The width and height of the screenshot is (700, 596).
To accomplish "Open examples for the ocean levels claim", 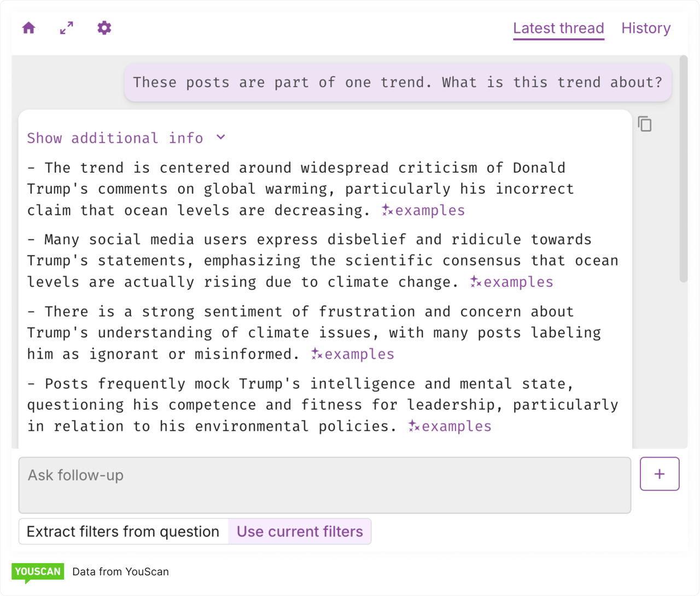I will coord(430,210).
